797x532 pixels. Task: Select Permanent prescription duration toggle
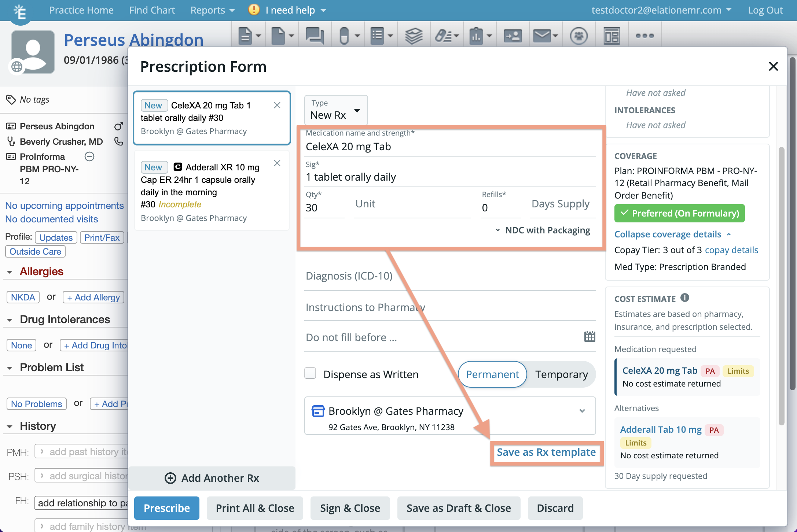[x=493, y=374]
